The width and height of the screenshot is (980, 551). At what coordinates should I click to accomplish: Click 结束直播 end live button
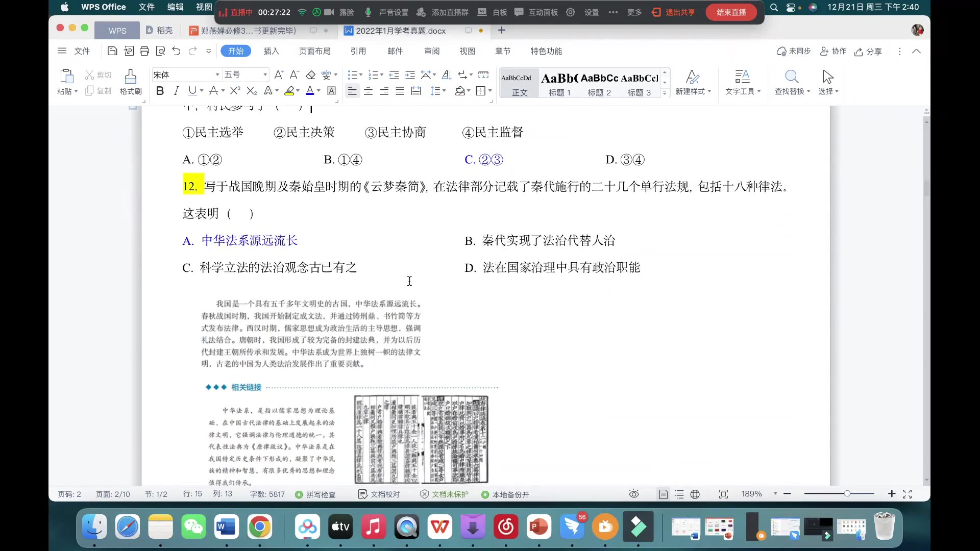tap(731, 12)
